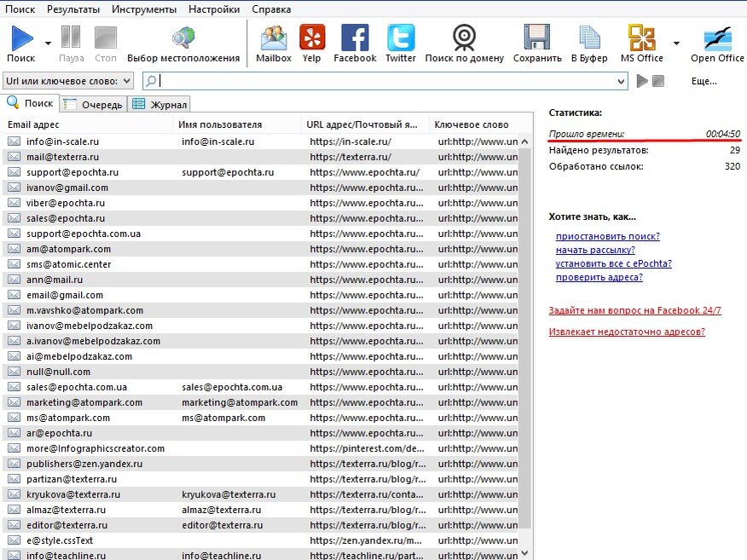Image resolution: width=747 pixels, height=560 pixels.
Task: Select the publishers@zen.yandex.ru row
Action: 261,464
